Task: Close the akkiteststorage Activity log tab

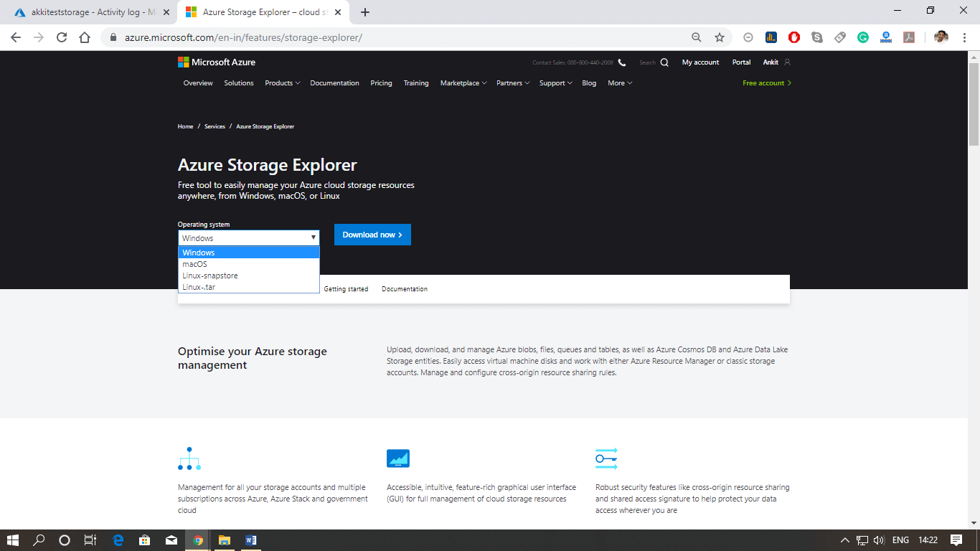Action: coord(167,12)
